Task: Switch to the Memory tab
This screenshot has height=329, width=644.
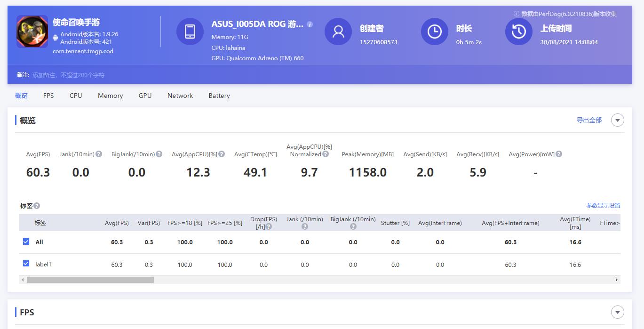Action: pos(110,96)
